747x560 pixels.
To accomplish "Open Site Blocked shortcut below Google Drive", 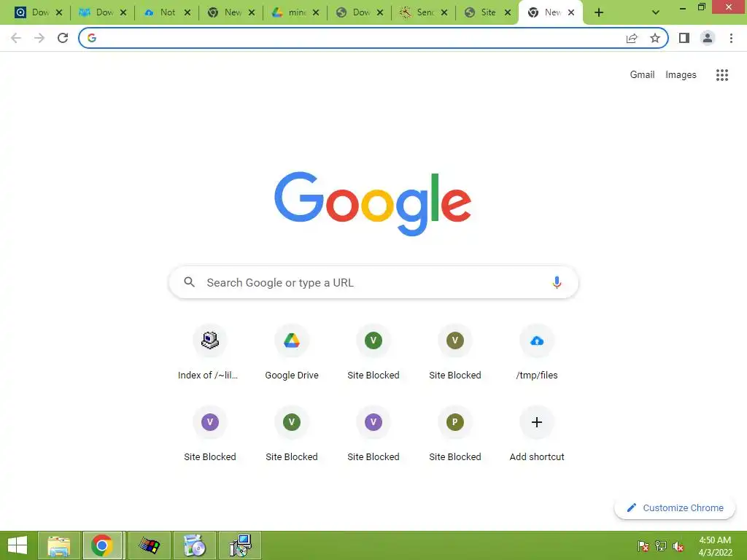I will coord(292,435).
